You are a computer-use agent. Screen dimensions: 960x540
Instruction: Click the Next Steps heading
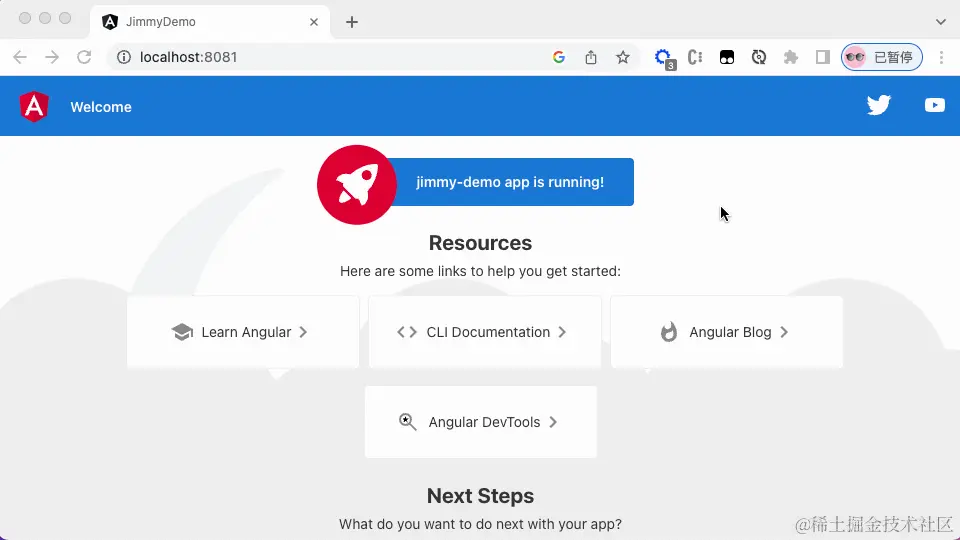tap(480, 496)
